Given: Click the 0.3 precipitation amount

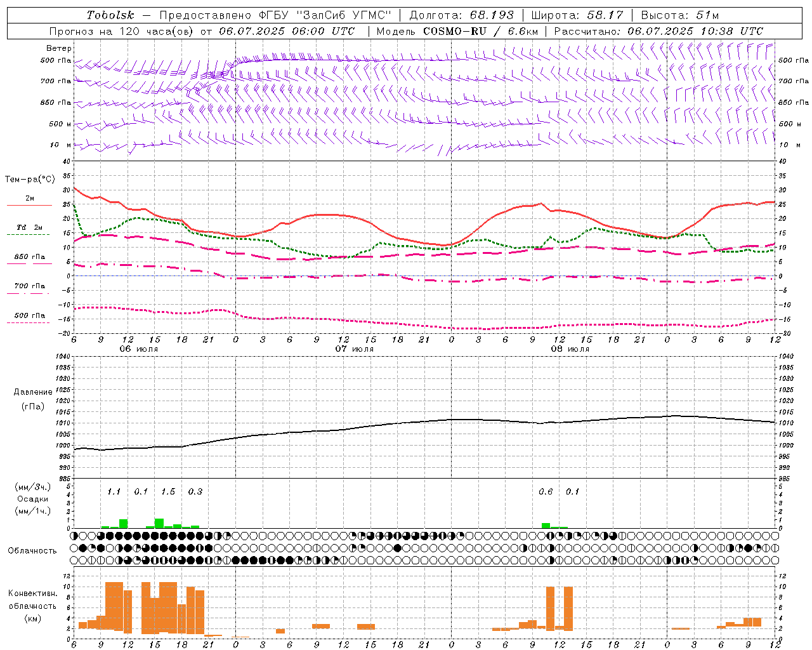Looking at the screenshot, I should click(195, 491).
